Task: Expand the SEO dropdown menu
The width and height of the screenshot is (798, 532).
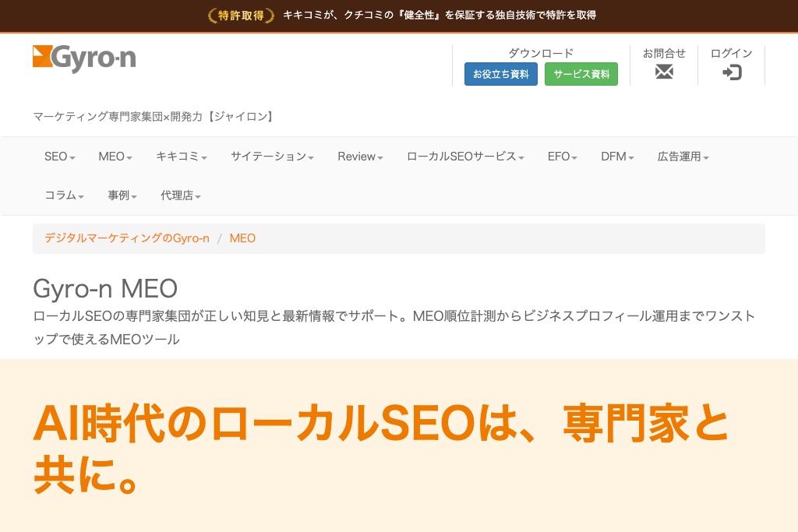Action: (60, 157)
